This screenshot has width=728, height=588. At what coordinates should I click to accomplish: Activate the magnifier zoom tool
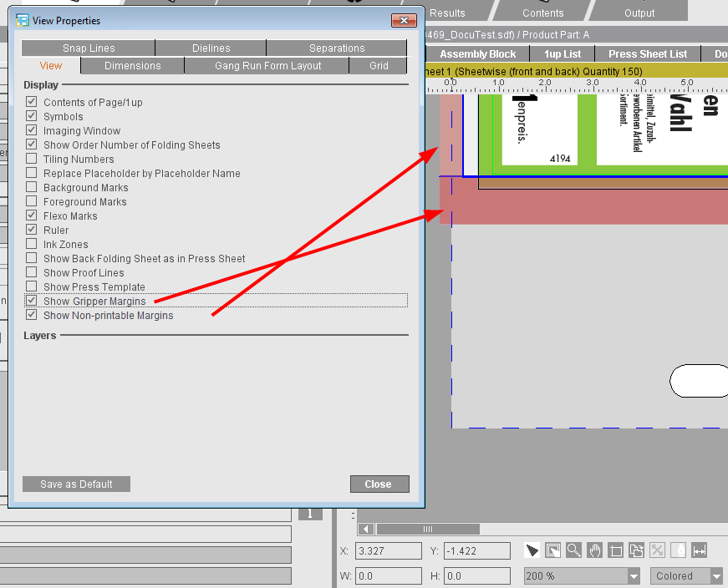573,550
